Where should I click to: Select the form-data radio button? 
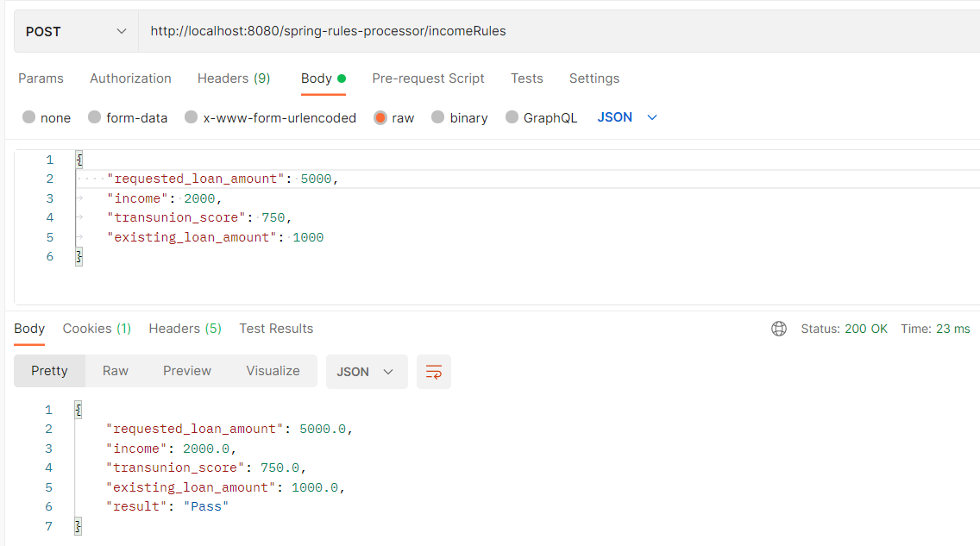coord(94,117)
